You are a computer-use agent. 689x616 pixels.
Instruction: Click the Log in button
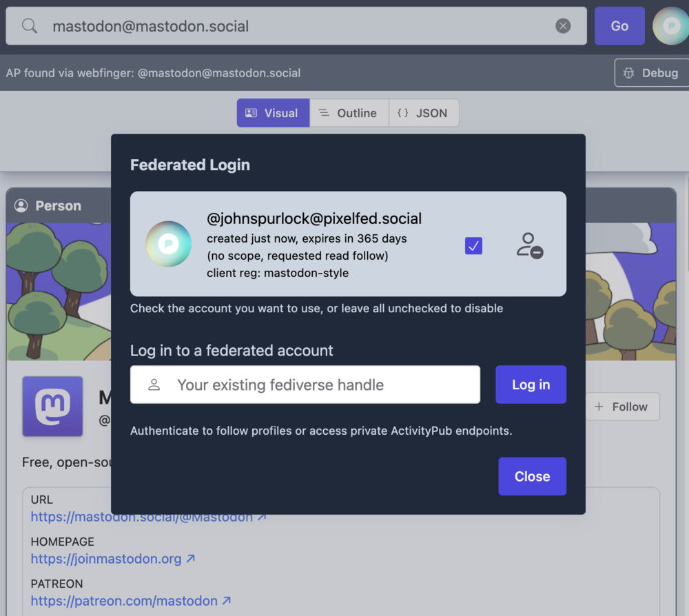(x=531, y=384)
